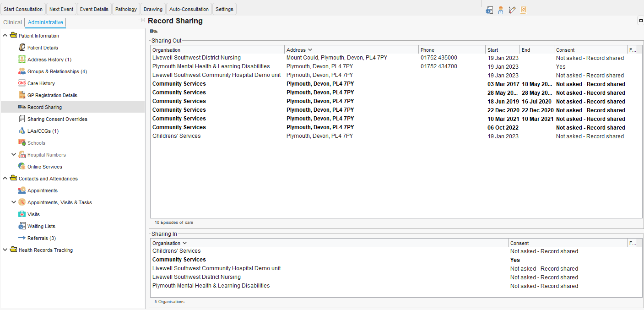Image resolution: width=644 pixels, height=310 pixels.
Task: Select the Livewell Southwest District Nursing sharing-out row
Action: (396, 58)
